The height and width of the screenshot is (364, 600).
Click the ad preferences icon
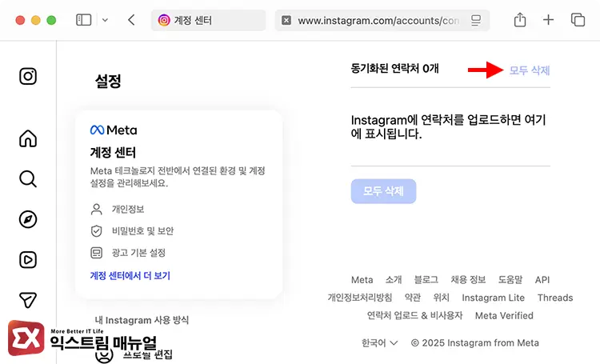[x=97, y=253]
